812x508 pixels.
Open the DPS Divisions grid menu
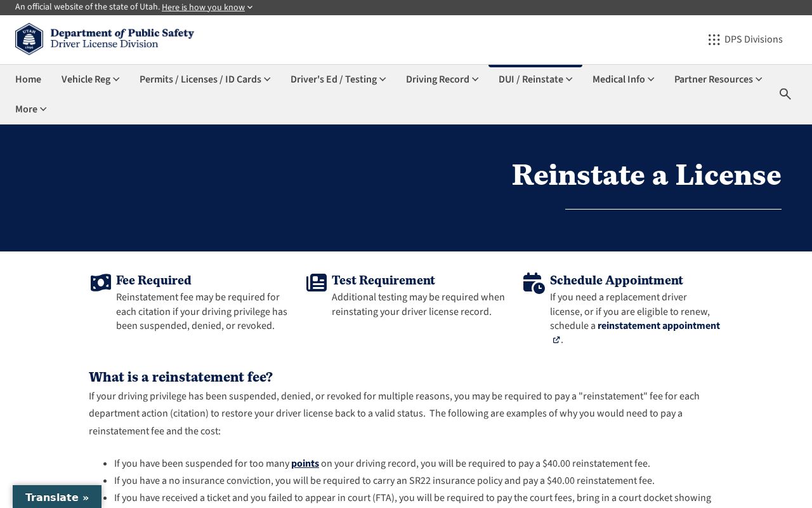pos(745,39)
